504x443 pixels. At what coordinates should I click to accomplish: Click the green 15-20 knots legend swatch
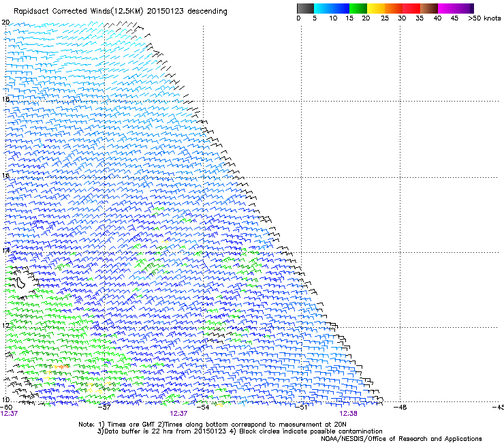(x=358, y=8)
